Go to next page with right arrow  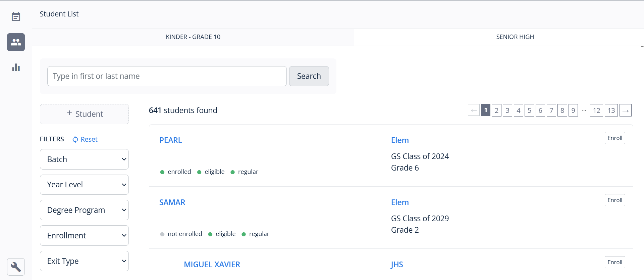pyautogui.click(x=625, y=110)
